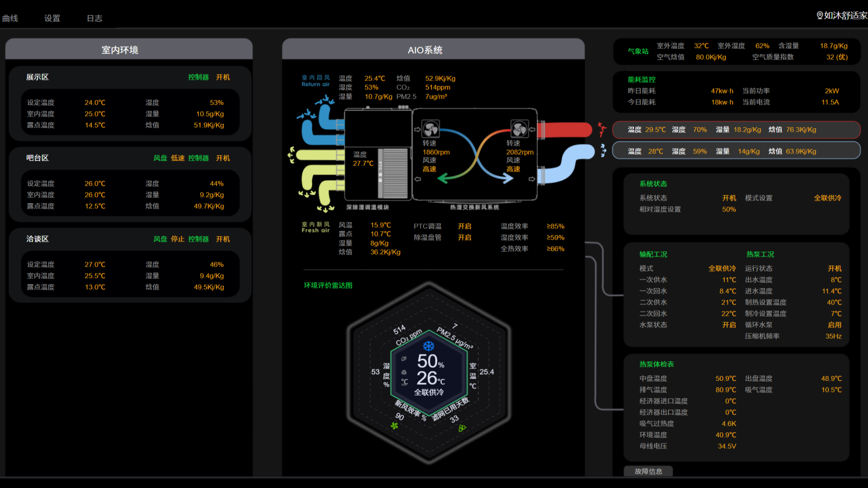Click the PTC调温 开启 status button

[x=464, y=226]
